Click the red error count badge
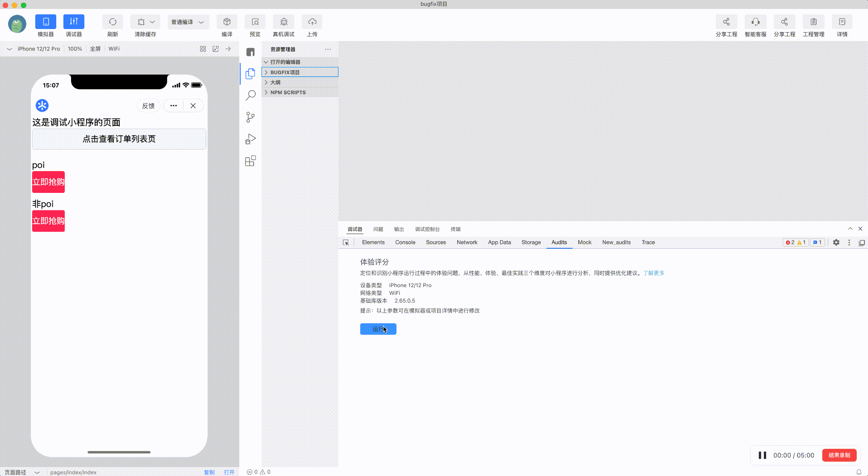This screenshot has height=476, width=868. pos(790,242)
